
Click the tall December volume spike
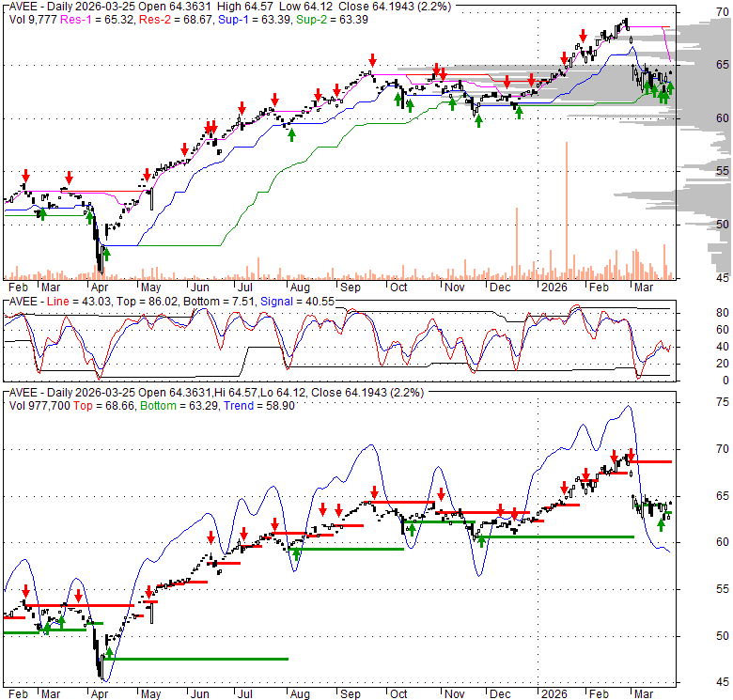517,243
